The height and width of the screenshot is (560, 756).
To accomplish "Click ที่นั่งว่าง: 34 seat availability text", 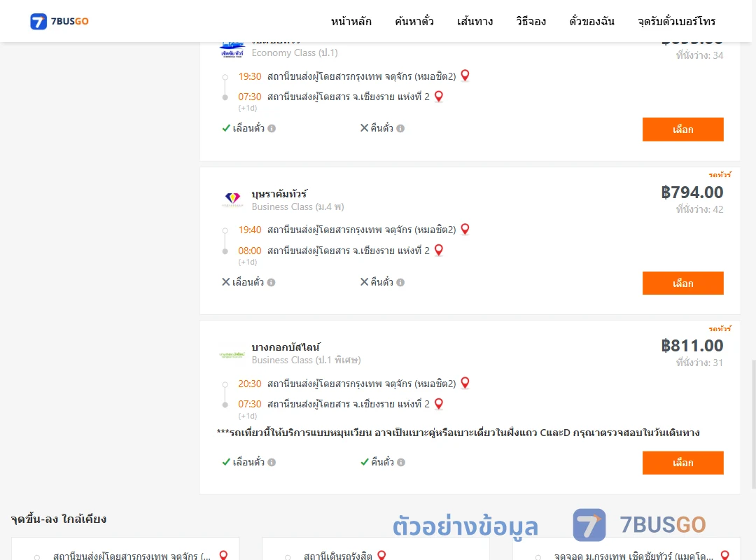I will coord(699,55).
